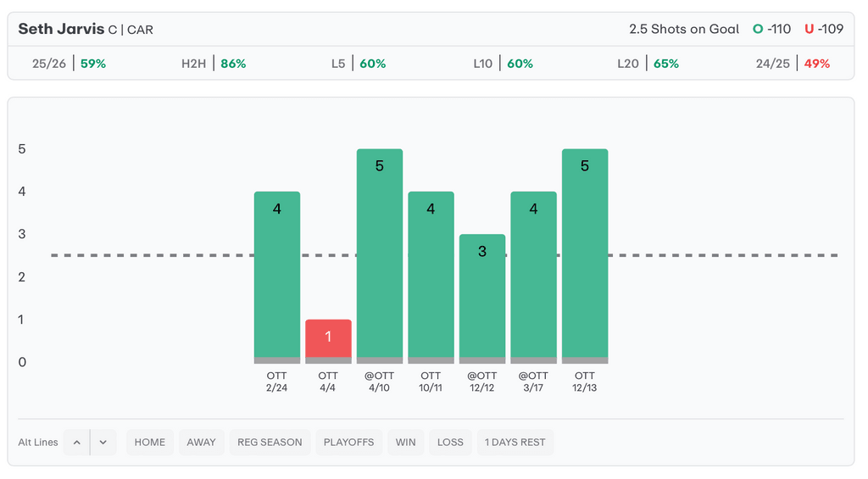868x479 pixels.
Task: Pick the green Over circle icon
Action: pyautogui.click(x=757, y=30)
